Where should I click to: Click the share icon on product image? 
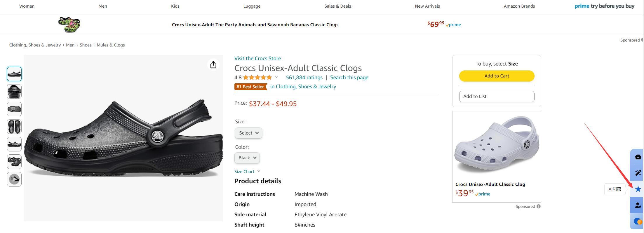click(213, 65)
